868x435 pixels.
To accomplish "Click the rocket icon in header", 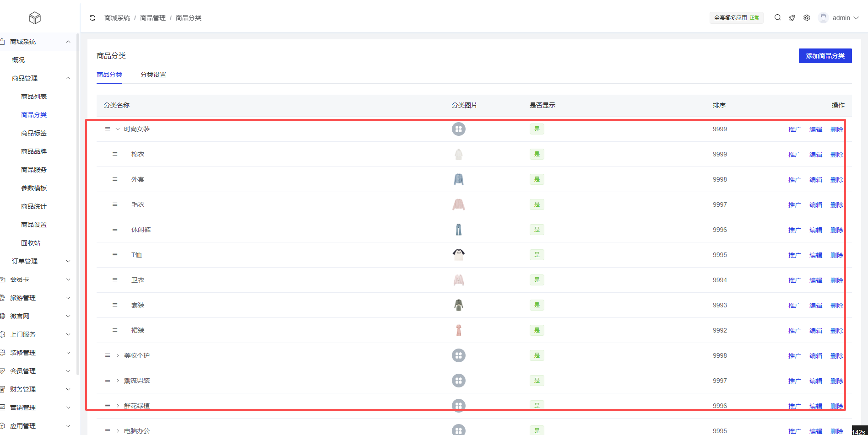I will click(792, 18).
